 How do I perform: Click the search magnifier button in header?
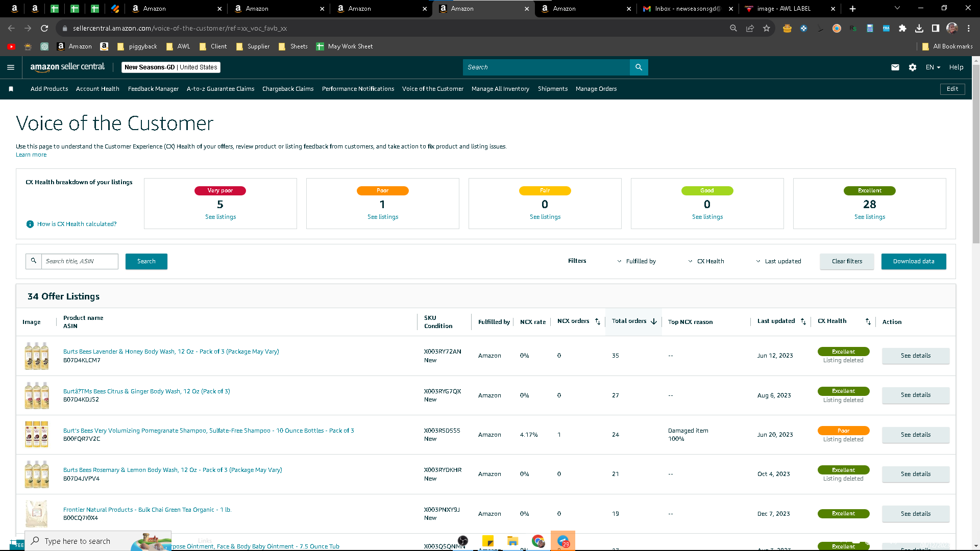(x=639, y=67)
